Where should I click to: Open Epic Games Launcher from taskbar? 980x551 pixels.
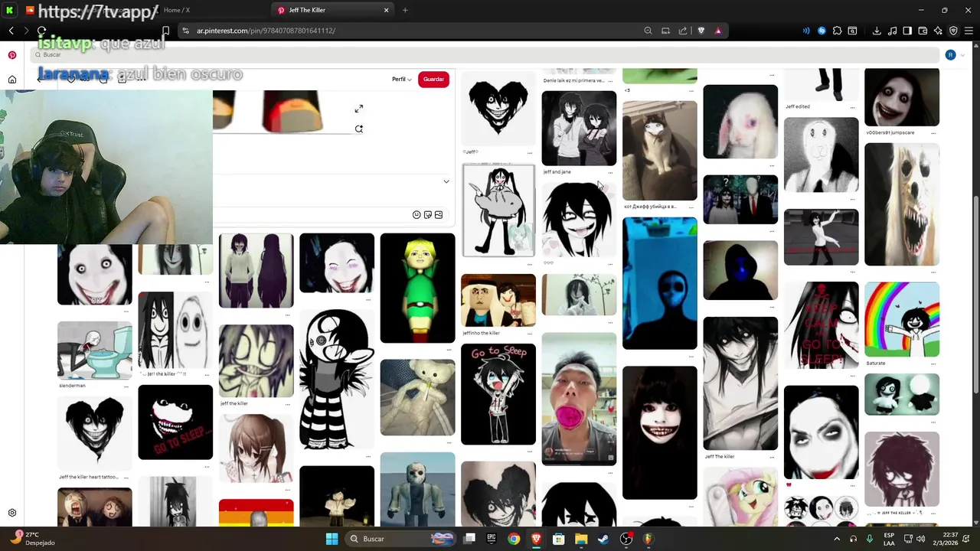492,539
